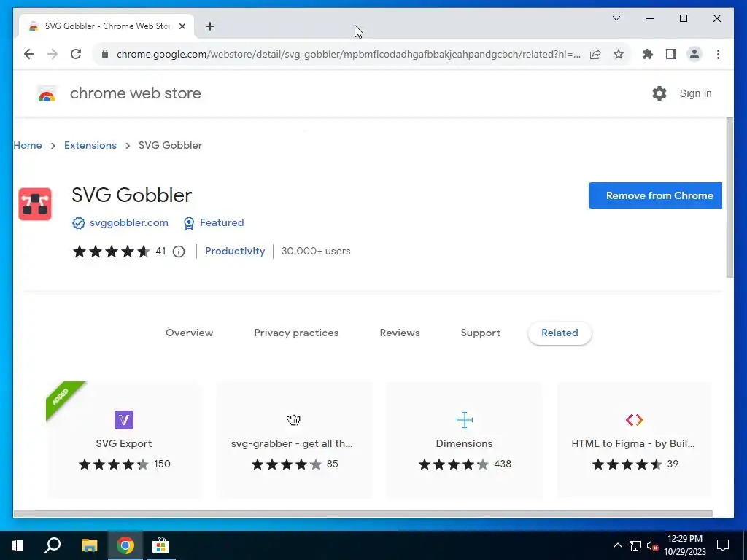This screenshot has height=560, width=747.
Task: Click the svg-grabber hand icon
Action: [x=293, y=420]
